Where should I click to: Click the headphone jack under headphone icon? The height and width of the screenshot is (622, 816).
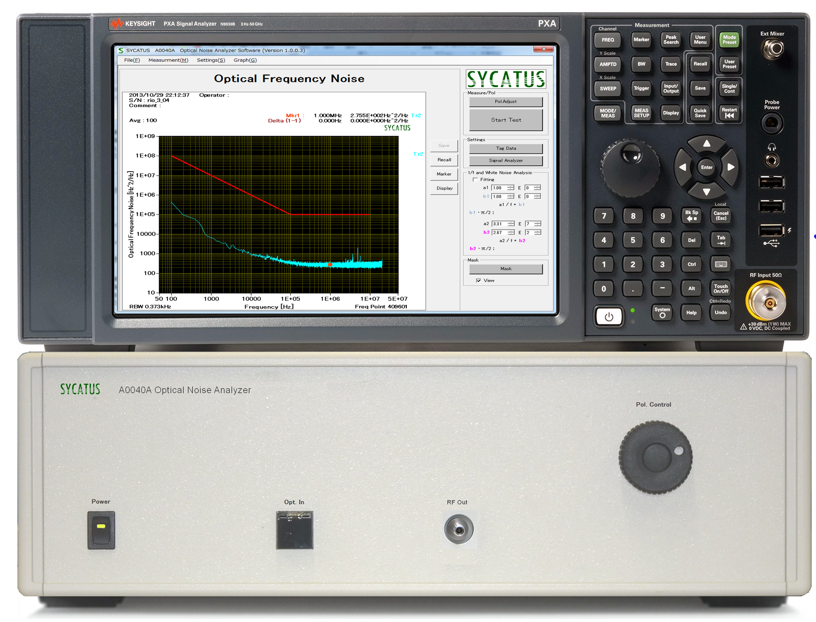772,160
